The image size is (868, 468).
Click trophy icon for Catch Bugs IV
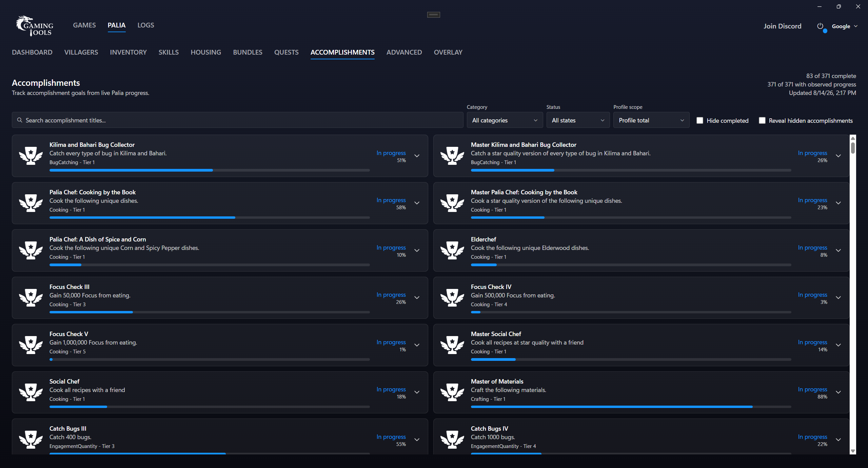452,440
